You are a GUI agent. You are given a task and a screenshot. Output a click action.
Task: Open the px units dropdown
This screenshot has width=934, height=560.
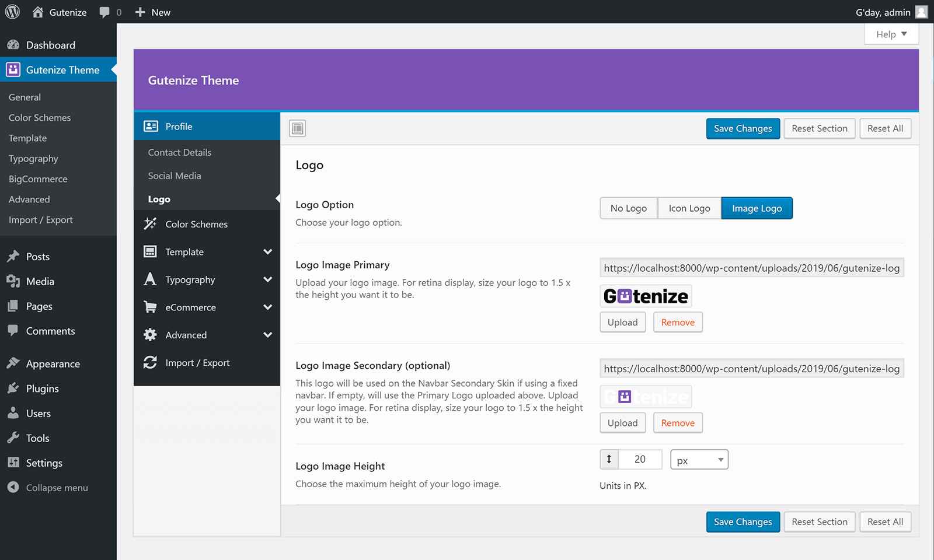click(x=699, y=460)
